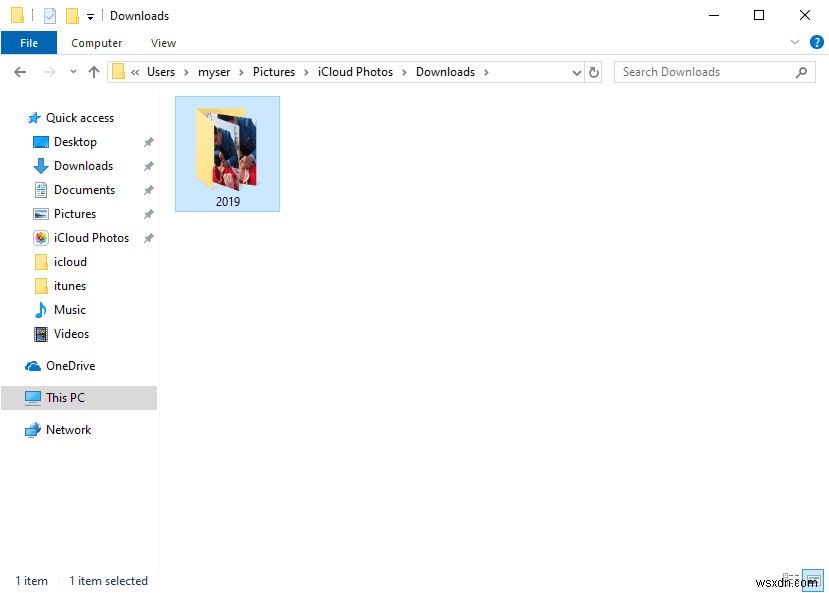Image resolution: width=829 pixels, height=593 pixels.
Task: Open Music in navigation pane
Action: [69, 310]
